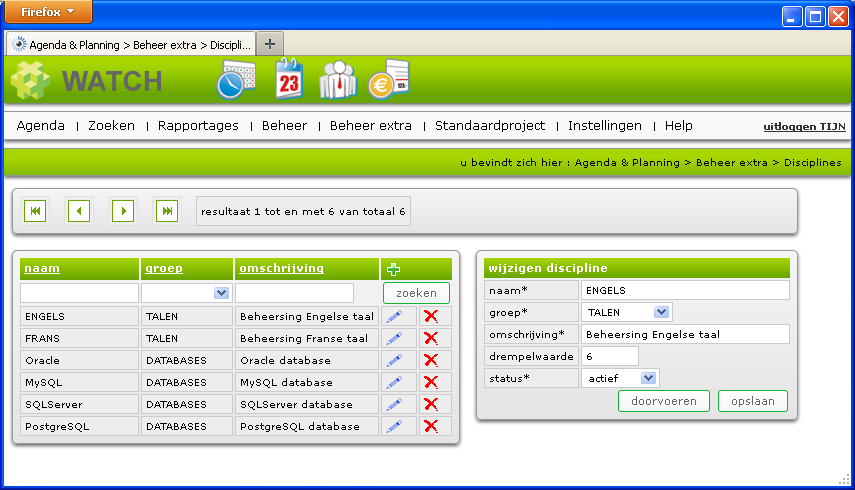
Task: Select the Oracle database description cell
Action: click(x=307, y=360)
